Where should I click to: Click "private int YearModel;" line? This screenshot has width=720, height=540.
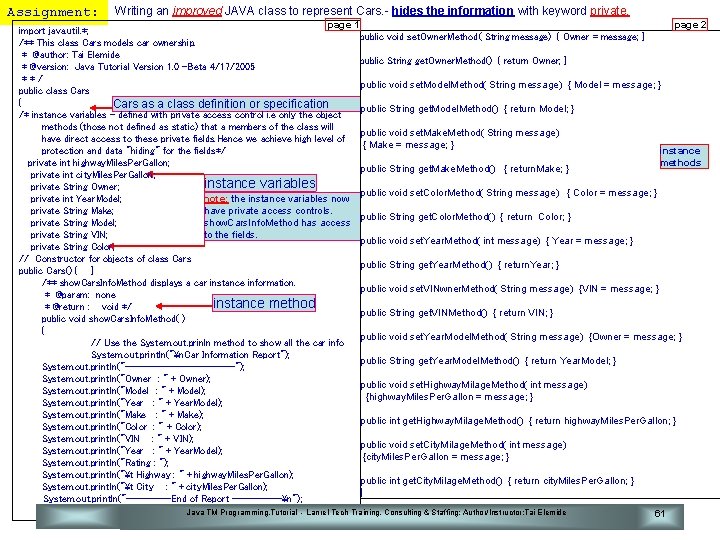[x=76, y=199]
